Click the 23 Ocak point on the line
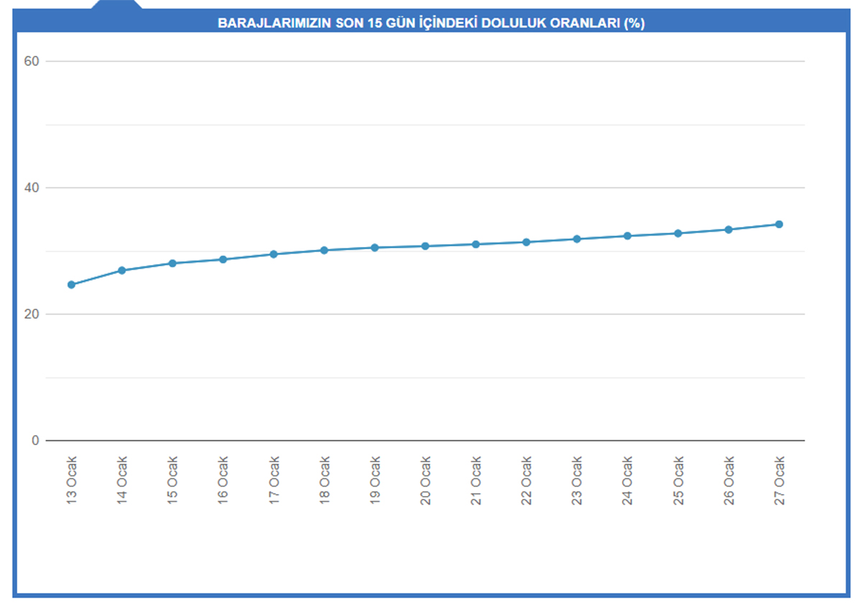The height and width of the screenshot is (616, 862). (576, 239)
